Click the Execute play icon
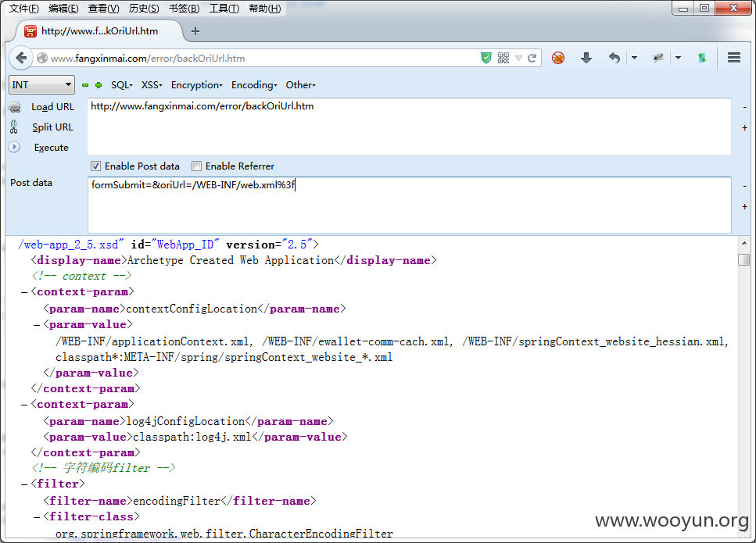The width and height of the screenshot is (756, 543). pyautogui.click(x=15, y=147)
